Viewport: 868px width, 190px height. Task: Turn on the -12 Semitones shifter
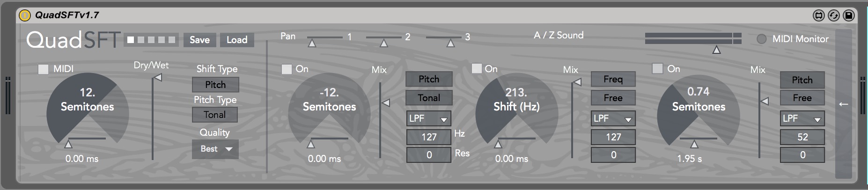[x=287, y=69]
